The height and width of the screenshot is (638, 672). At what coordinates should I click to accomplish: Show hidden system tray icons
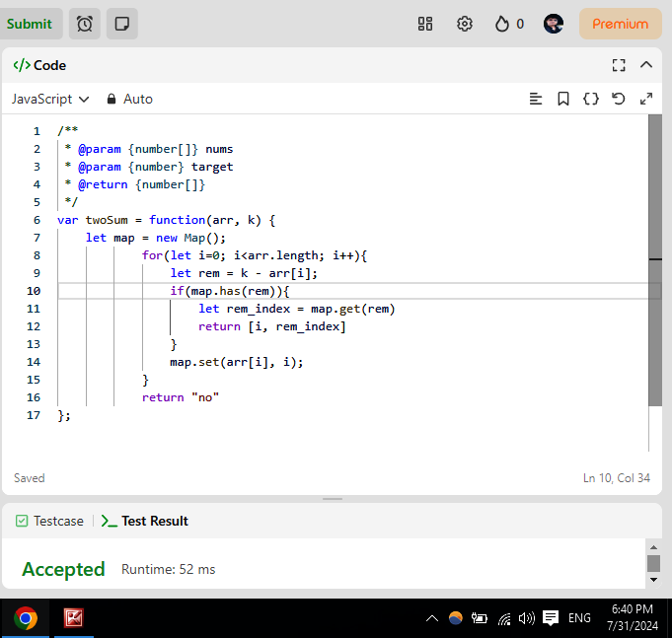[x=432, y=618]
